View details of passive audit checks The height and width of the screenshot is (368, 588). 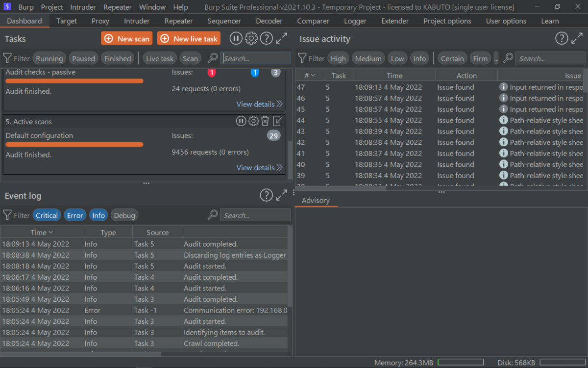coord(260,104)
